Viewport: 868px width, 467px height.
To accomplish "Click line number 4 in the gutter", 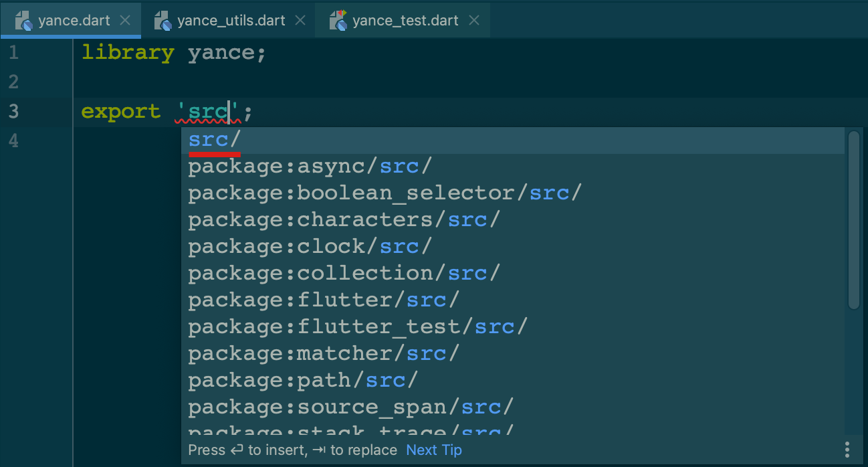I will click(14, 141).
